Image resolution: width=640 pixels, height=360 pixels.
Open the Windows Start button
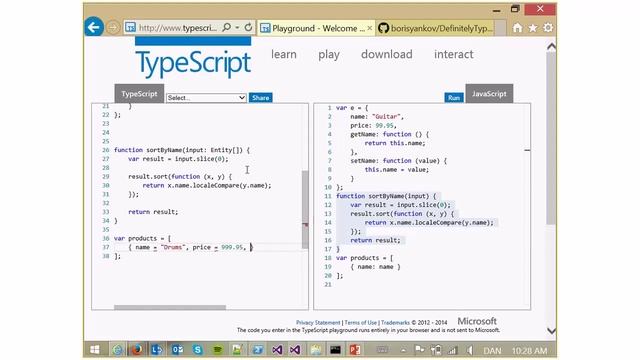coord(95,350)
